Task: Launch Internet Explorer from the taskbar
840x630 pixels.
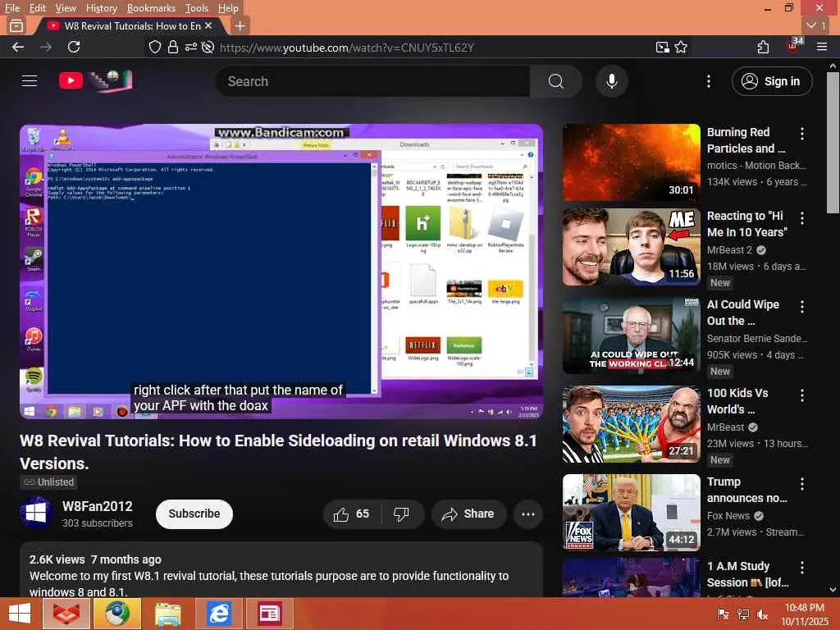Action: pyautogui.click(x=219, y=614)
